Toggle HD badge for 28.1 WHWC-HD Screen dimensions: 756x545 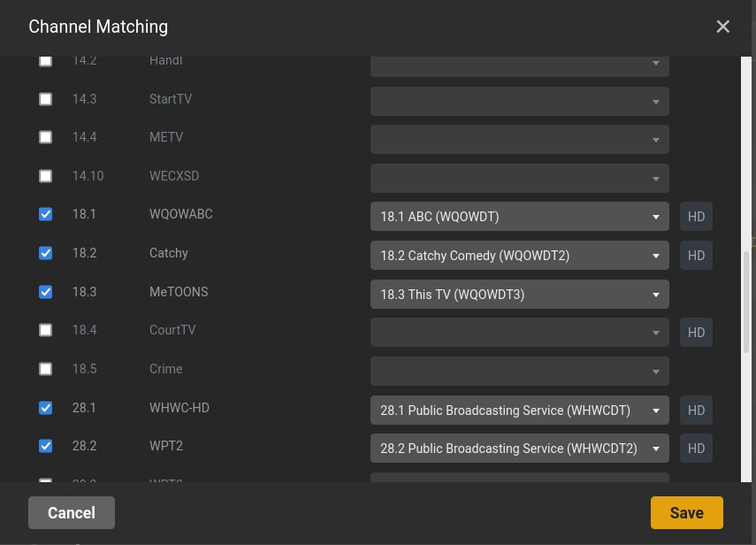[x=696, y=411]
